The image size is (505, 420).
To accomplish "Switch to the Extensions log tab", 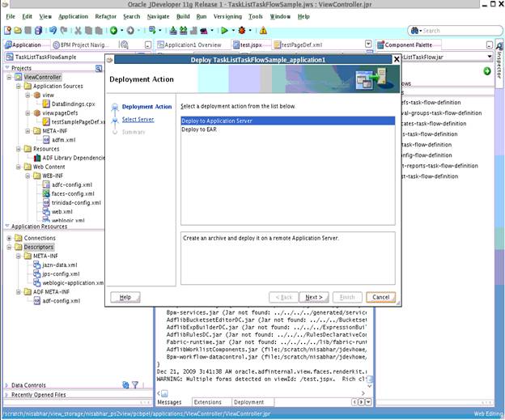I will point(207,402).
